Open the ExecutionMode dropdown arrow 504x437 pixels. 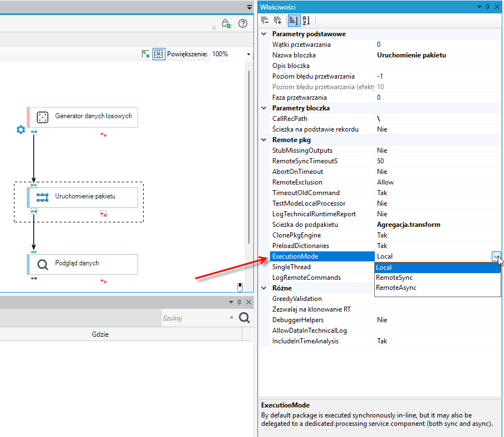pos(496,256)
